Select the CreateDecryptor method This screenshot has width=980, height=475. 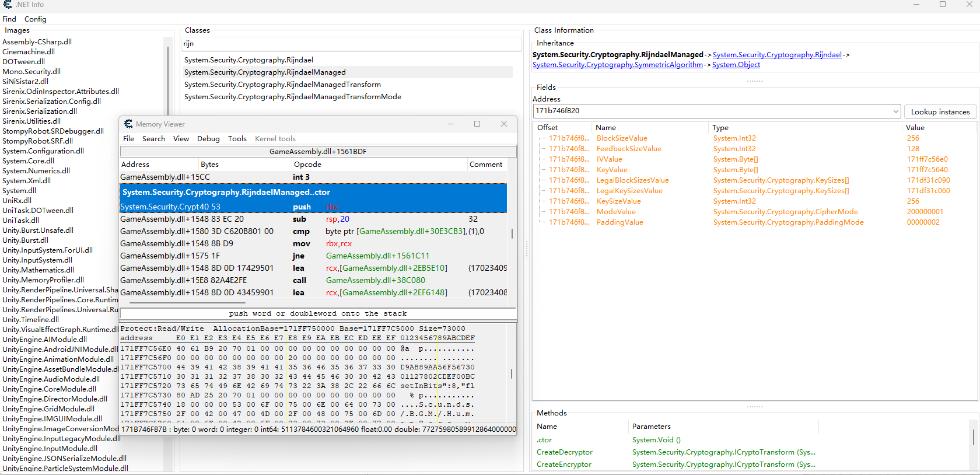[564, 452]
